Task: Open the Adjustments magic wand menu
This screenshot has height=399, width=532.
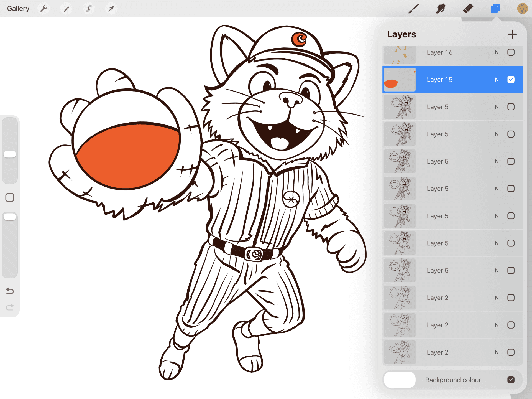Action: pos(66,9)
